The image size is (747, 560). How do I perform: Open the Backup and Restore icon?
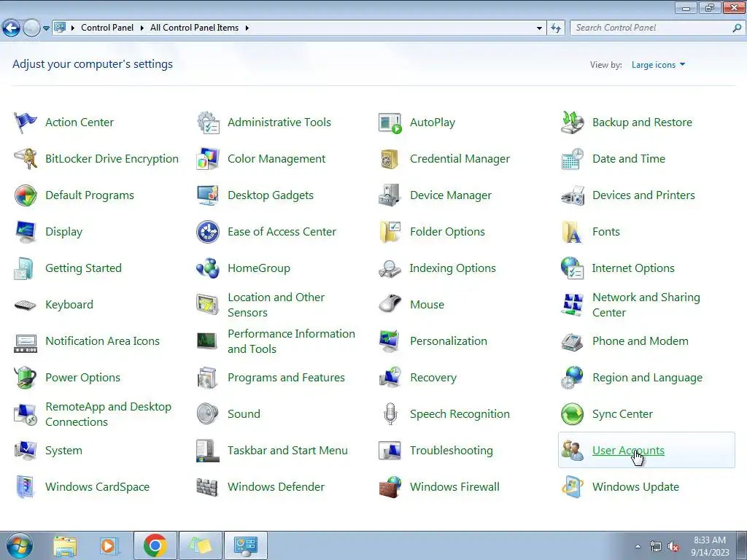573,122
